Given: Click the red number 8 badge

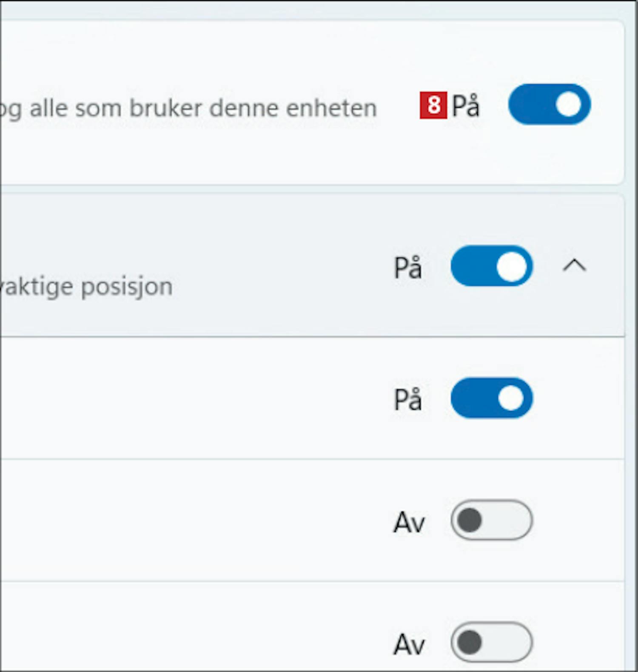Looking at the screenshot, I should point(433,105).
